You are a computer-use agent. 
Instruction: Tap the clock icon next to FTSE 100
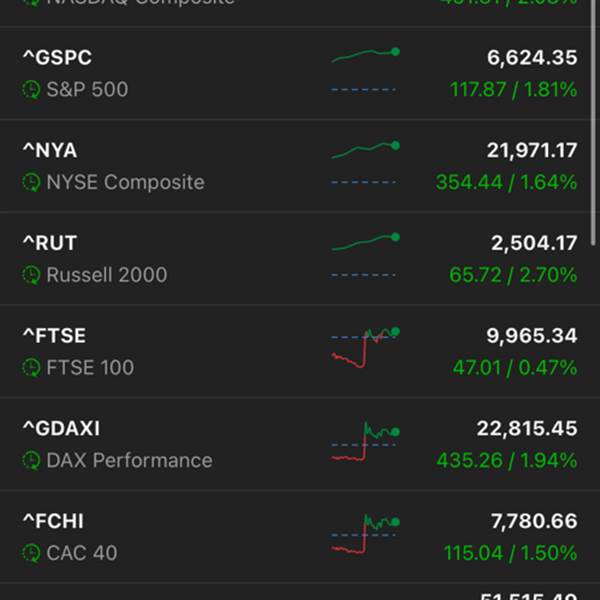pyautogui.click(x=31, y=368)
